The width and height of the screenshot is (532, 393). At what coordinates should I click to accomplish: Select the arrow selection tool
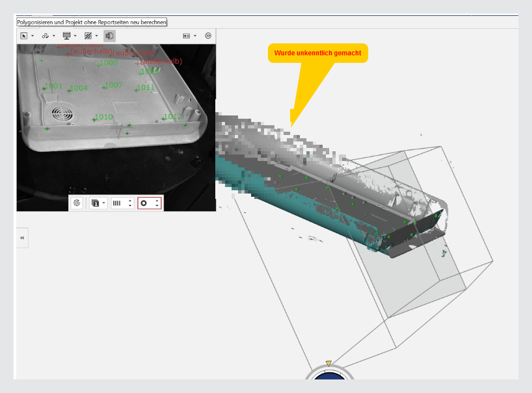tap(24, 36)
